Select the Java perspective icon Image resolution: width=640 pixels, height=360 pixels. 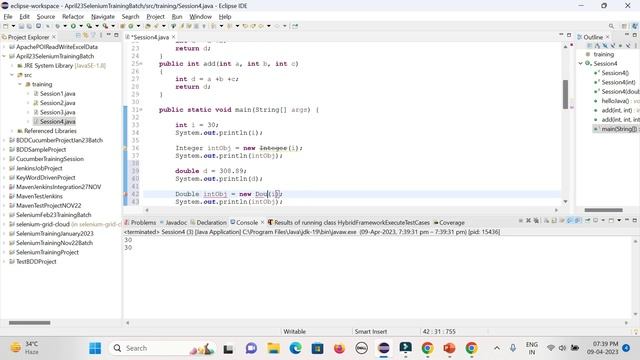635,26
